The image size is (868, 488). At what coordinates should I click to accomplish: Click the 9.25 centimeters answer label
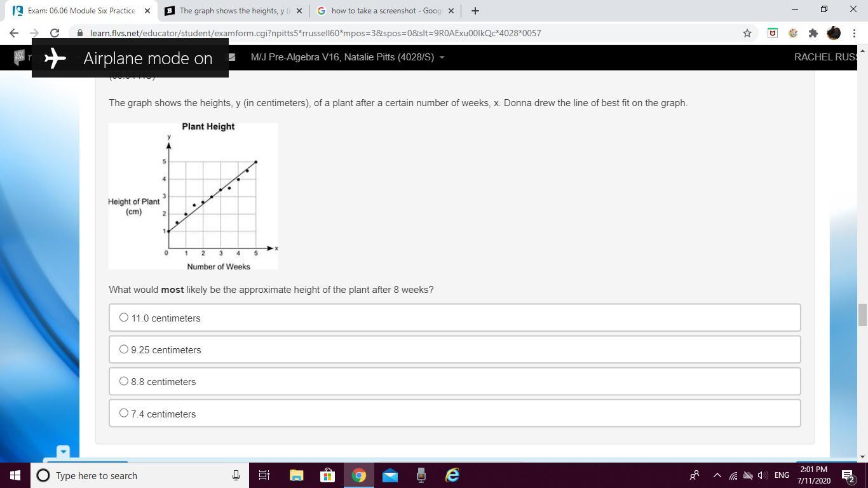[166, 350]
